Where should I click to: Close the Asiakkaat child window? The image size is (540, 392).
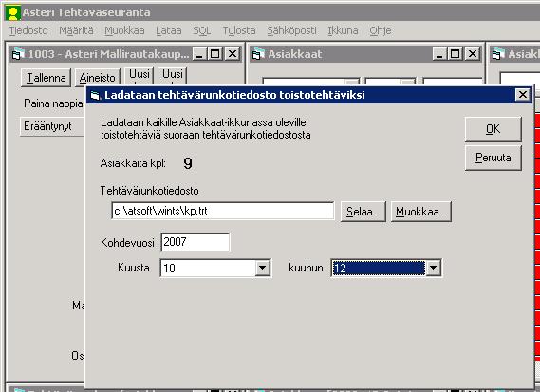click(x=473, y=54)
